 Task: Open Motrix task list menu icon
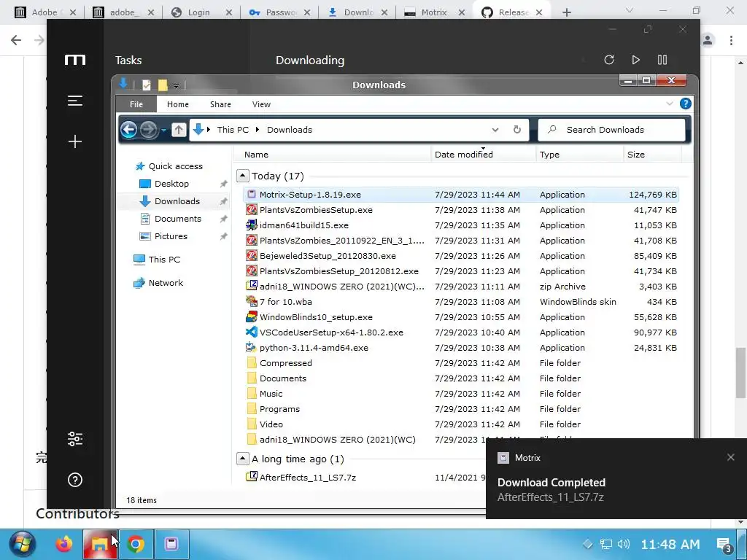[x=75, y=101]
